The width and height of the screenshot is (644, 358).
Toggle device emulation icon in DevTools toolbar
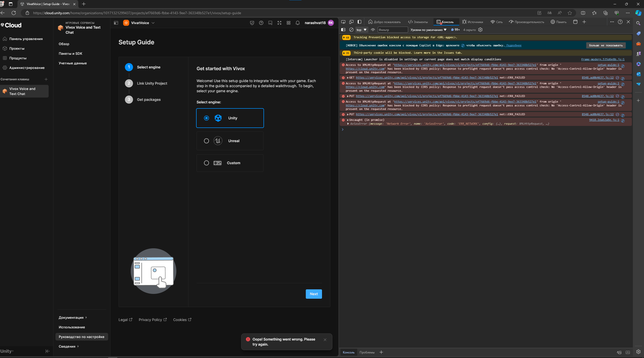(351, 22)
